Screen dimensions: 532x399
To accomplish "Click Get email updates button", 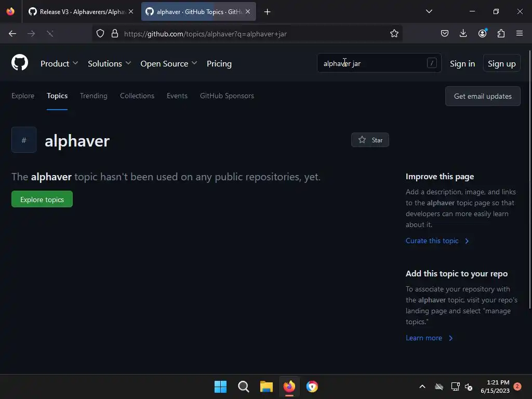I will point(483,96).
